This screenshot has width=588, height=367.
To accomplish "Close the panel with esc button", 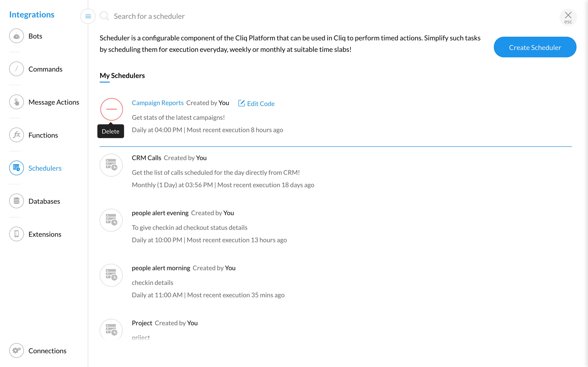I will click(568, 17).
